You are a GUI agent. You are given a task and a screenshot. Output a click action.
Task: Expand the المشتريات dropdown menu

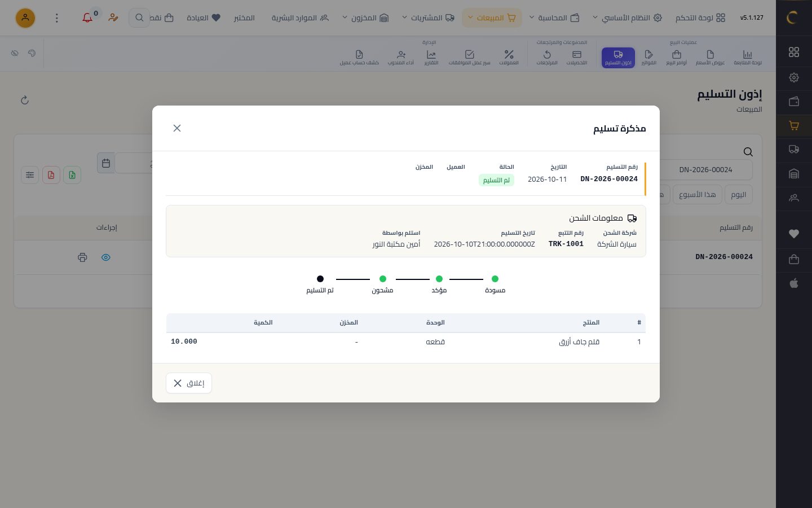click(x=428, y=18)
